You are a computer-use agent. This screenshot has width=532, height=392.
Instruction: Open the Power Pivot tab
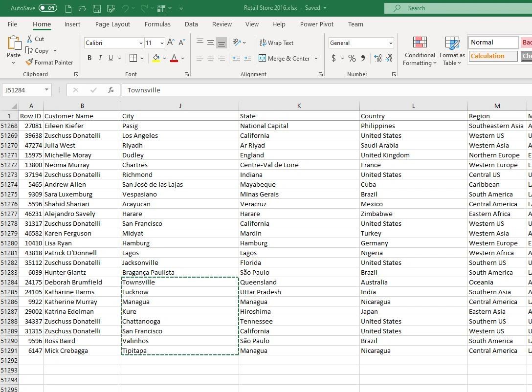[316, 24]
